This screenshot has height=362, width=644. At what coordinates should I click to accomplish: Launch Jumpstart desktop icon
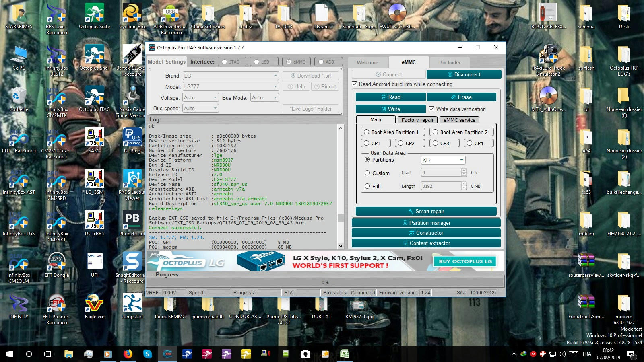[132, 306]
